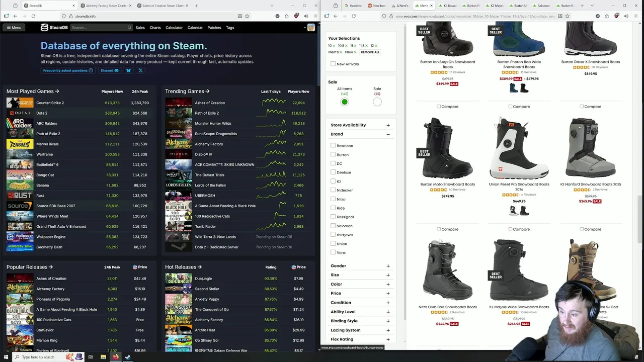The height and width of the screenshot is (362, 644).
Task: Click the SteamDB Menu button
Action: pos(14,28)
